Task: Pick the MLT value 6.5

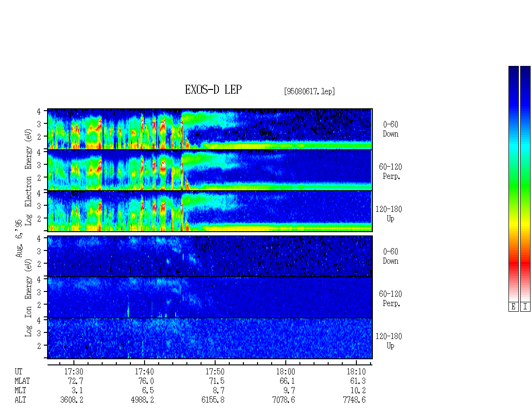Action: coord(148,391)
